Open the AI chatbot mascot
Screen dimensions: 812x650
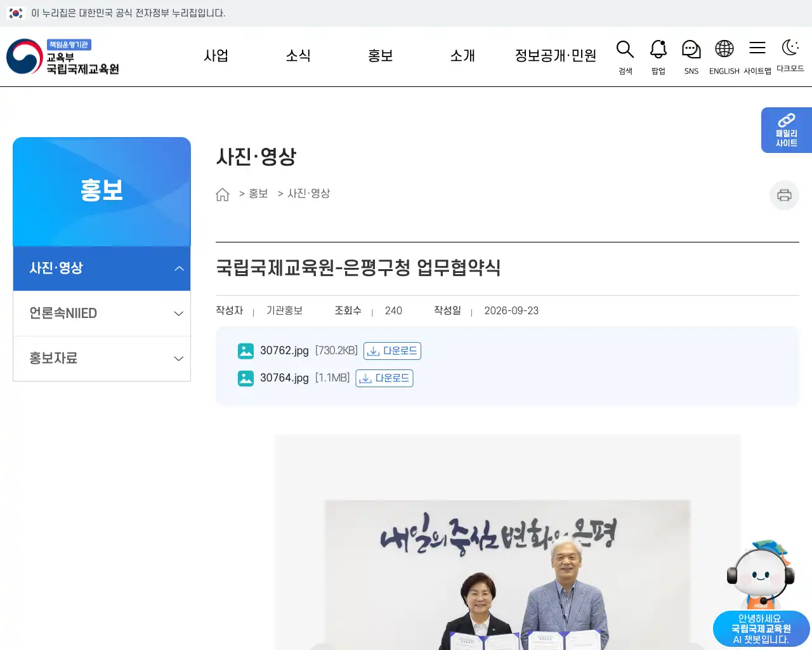click(761, 574)
